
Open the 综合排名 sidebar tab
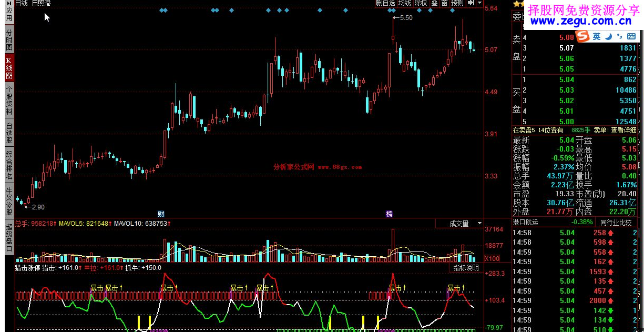click(9, 166)
